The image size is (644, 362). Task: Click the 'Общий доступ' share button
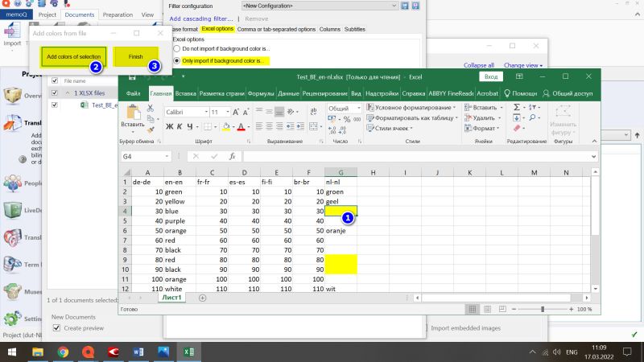568,93
